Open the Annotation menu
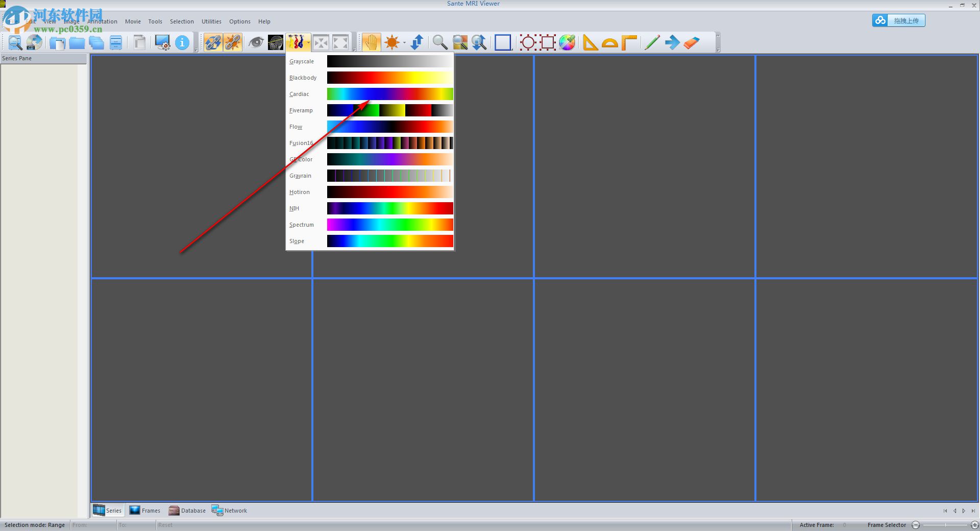 tap(102, 21)
